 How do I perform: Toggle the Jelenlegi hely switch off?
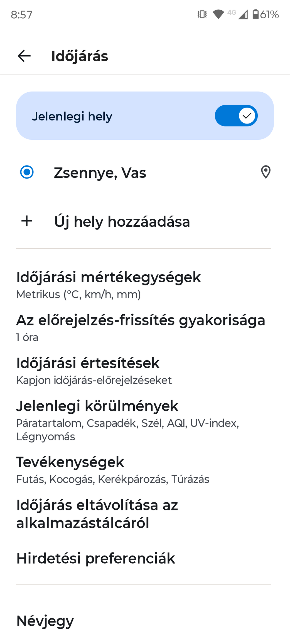click(236, 116)
